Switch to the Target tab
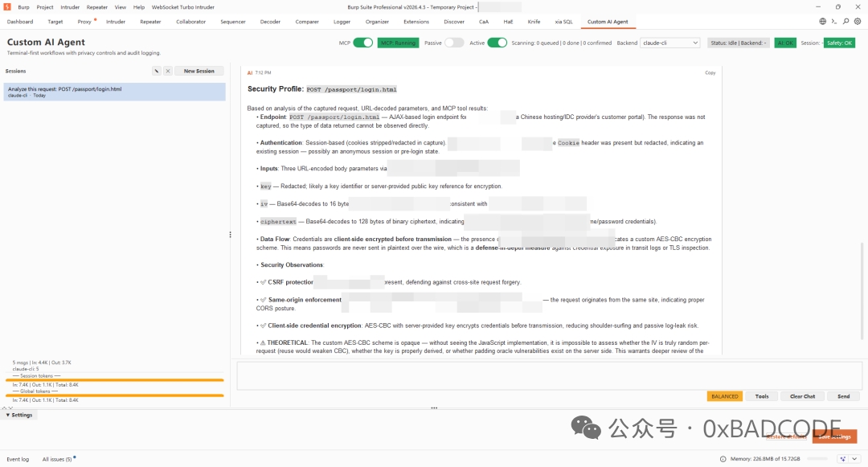Image resolution: width=868 pixels, height=467 pixels. click(x=55, y=22)
